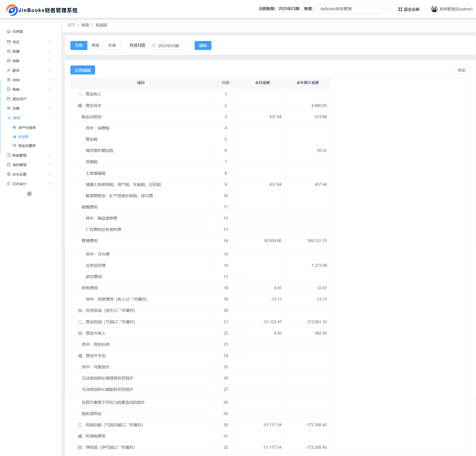Click the 刷新 refresh button
Screen dimensions: 476x456
[203, 45]
